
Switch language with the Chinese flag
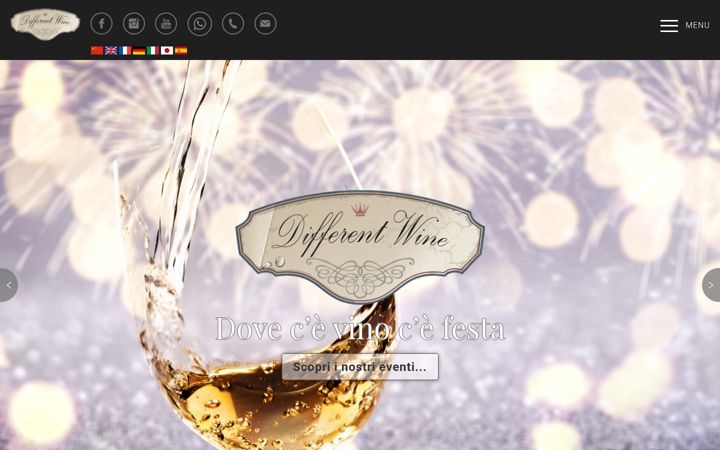point(97,51)
